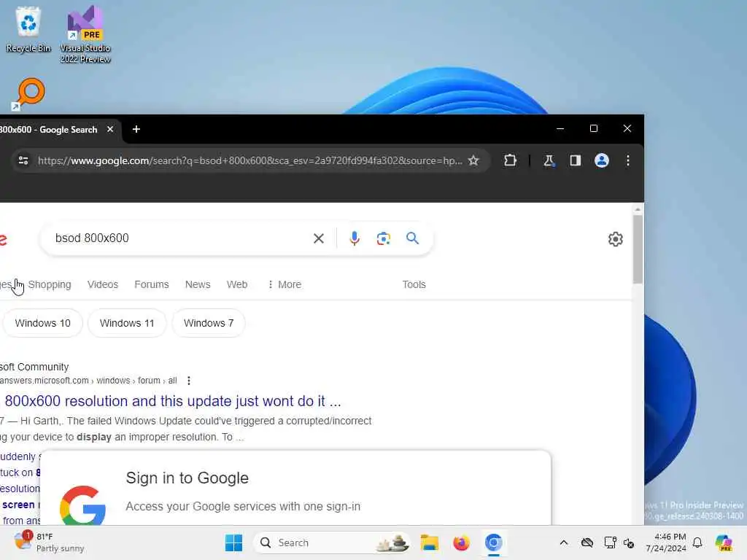Open result options three-dot menu
This screenshot has height=560, width=747.
click(x=189, y=381)
